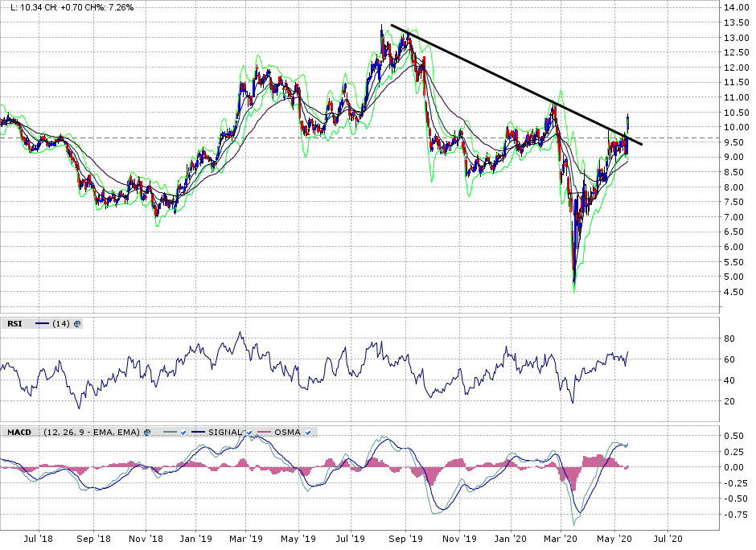
Task: Click the OSMA legend label
Action: pyautogui.click(x=287, y=433)
